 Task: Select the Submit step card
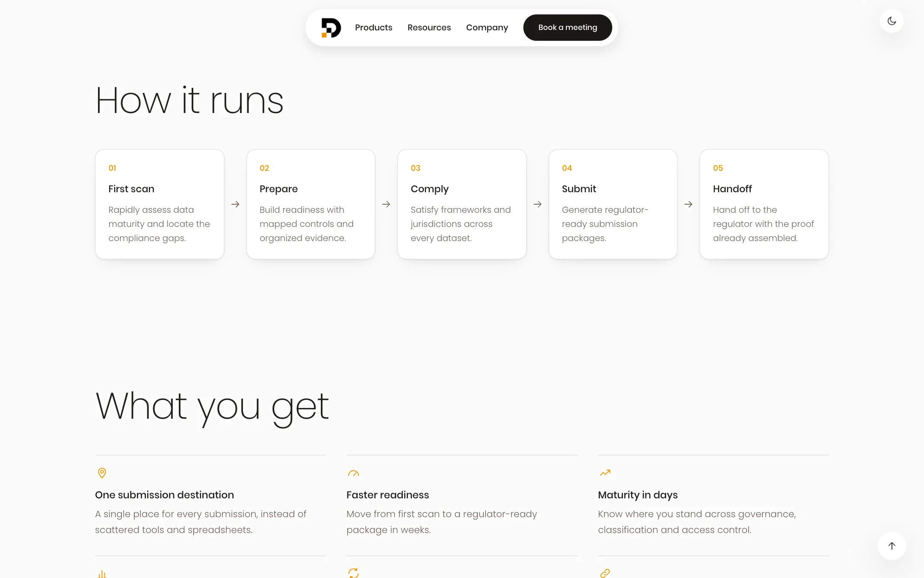coord(613,204)
